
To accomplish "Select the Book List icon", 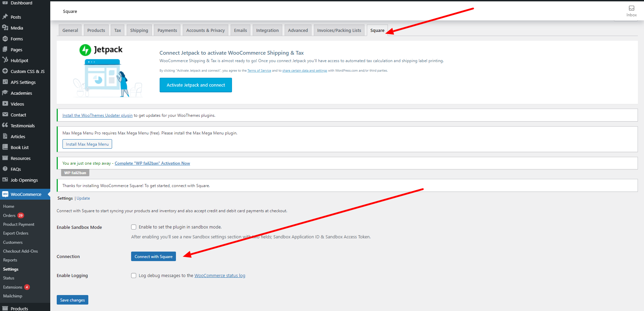I will (5, 147).
